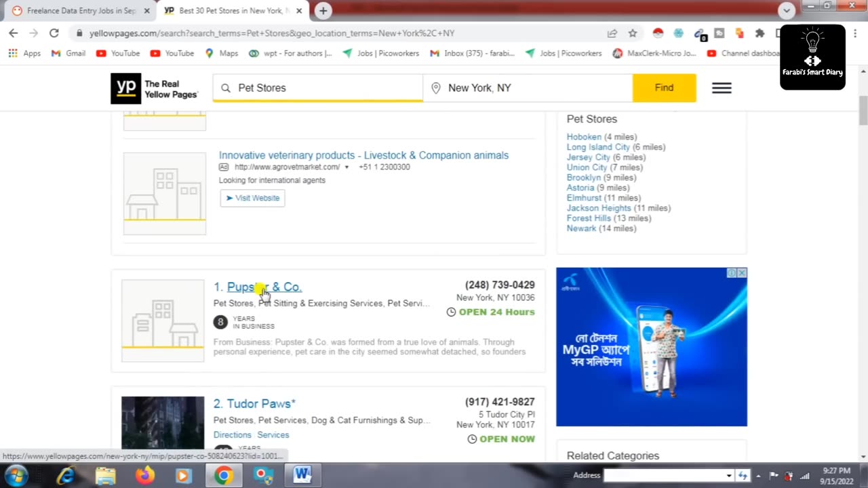
Task: Click the yellow Find button
Action: click(664, 88)
